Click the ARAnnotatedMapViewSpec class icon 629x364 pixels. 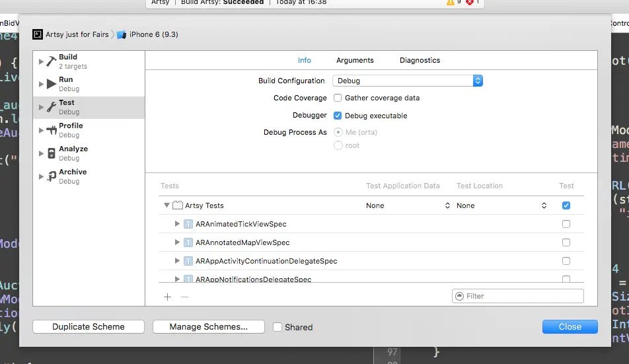tap(188, 242)
